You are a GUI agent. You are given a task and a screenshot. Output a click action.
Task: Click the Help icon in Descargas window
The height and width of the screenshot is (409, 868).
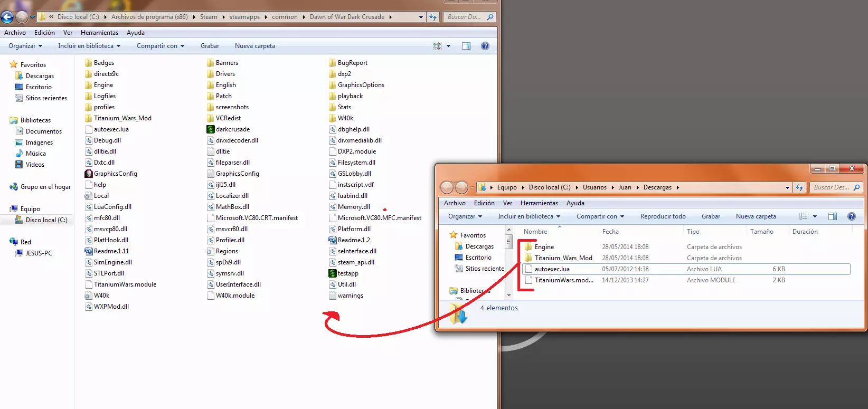pos(851,216)
